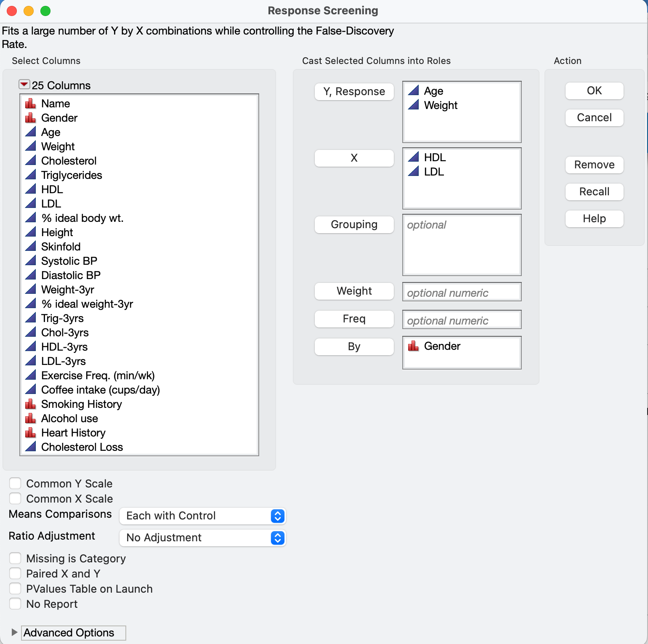The image size is (648, 644).
Task: Click the continuous icon next to Cholesterol
Action: click(30, 160)
